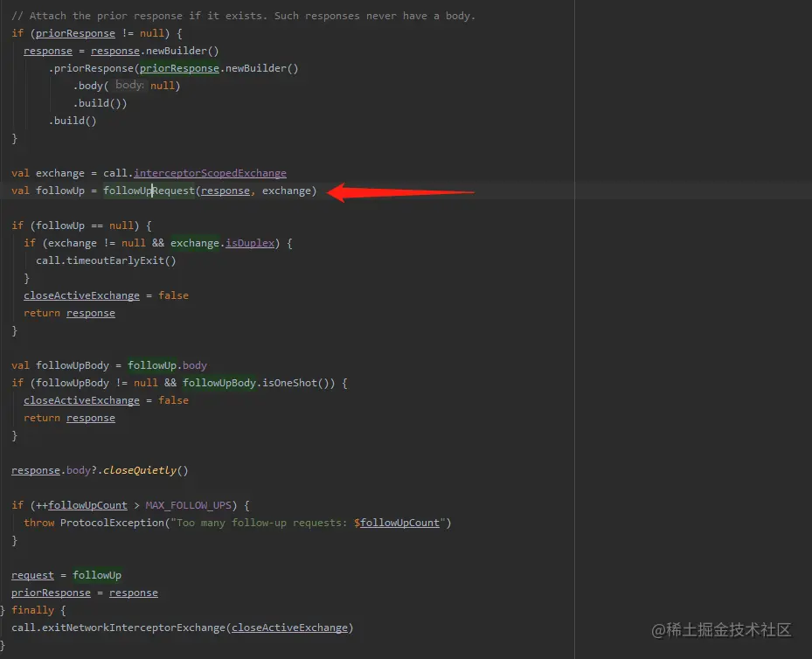Click 'closeActiveExchange' above first 'return response'
The width and height of the screenshot is (812, 659).
(81, 295)
